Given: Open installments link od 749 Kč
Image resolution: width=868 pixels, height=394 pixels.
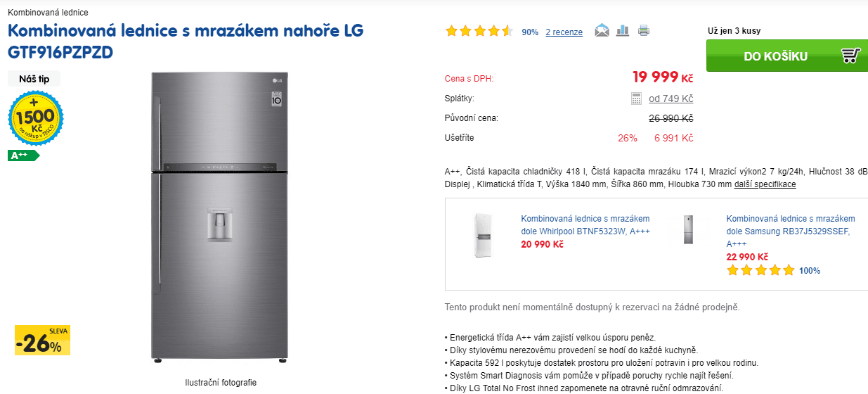Looking at the screenshot, I should (x=671, y=99).
